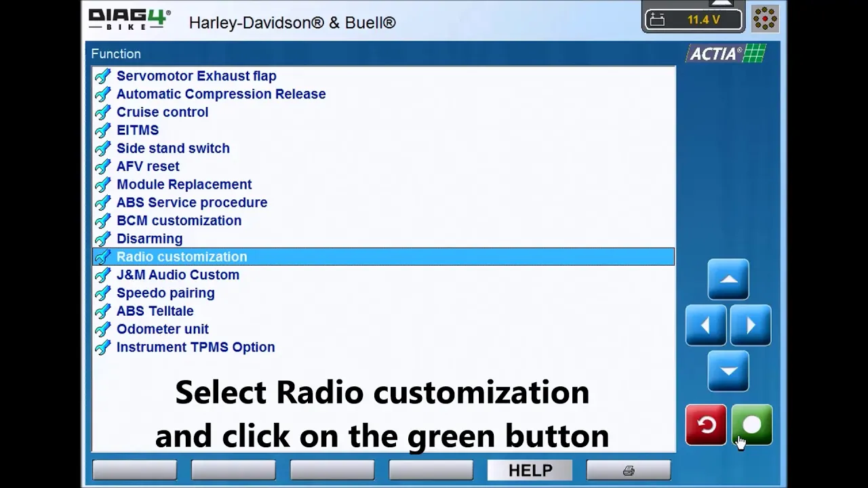Click the connector pin icon at top right
The height and width of the screenshot is (488, 868).
point(765,19)
